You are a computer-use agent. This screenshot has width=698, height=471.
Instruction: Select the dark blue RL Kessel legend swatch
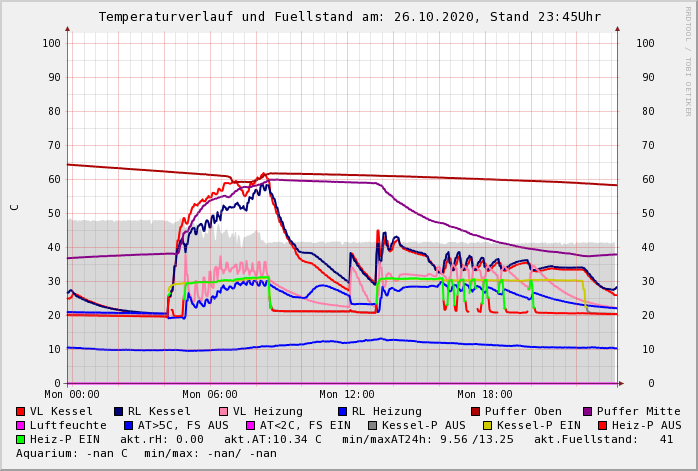pyautogui.click(x=118, y=411)
